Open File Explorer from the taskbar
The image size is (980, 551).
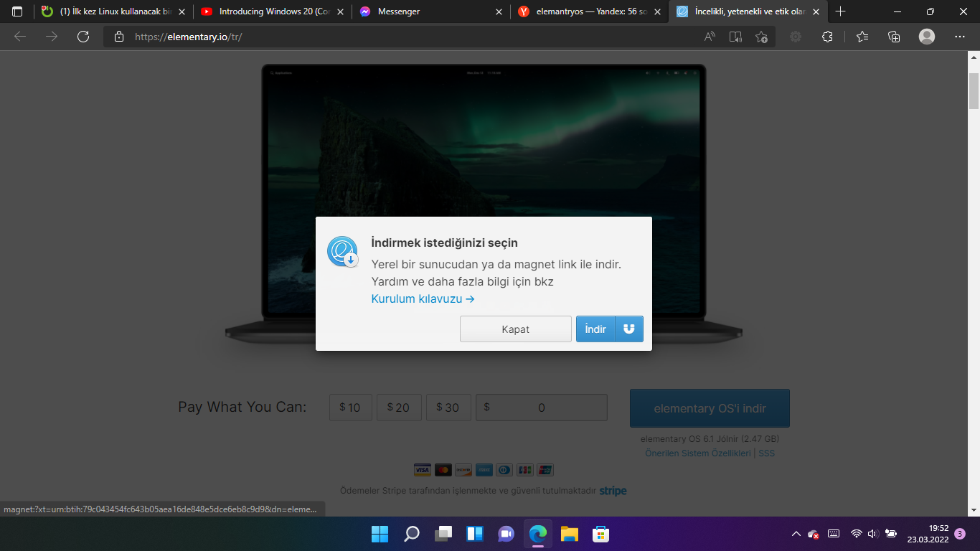[x=570, y=534]
